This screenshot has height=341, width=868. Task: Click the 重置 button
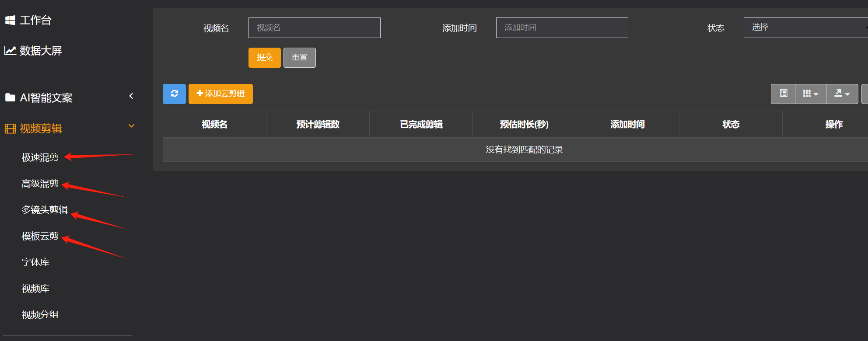300,58
